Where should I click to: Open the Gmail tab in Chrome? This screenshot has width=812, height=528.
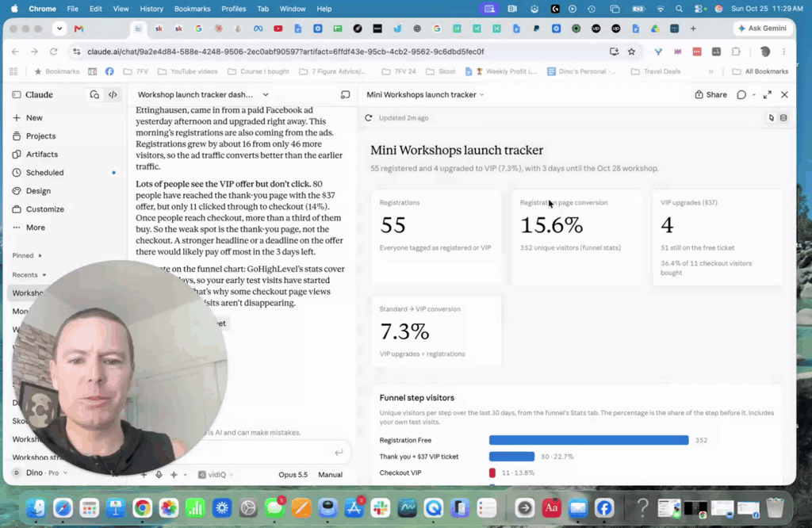(79, 29)
